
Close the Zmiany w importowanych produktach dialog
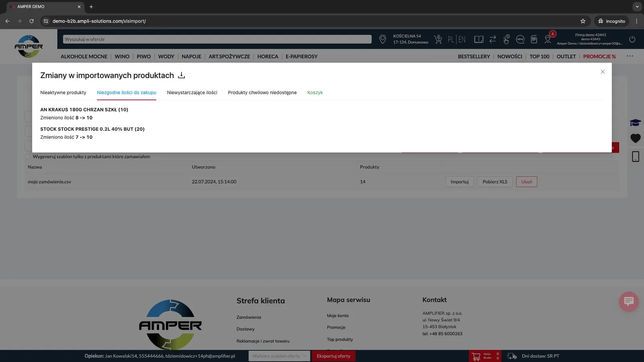pos(603,72)
